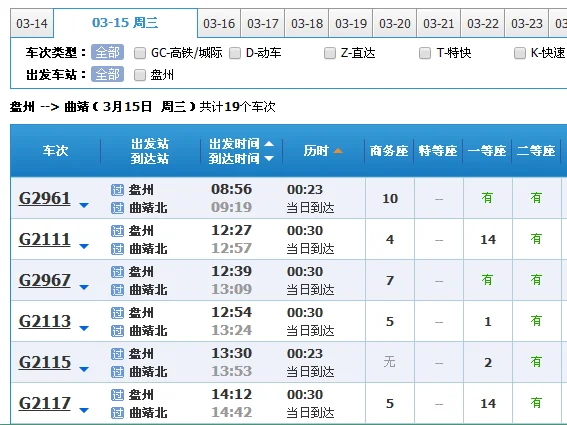Click the 过 icon beside 盘州 in G2113 row

click(117, 313)
